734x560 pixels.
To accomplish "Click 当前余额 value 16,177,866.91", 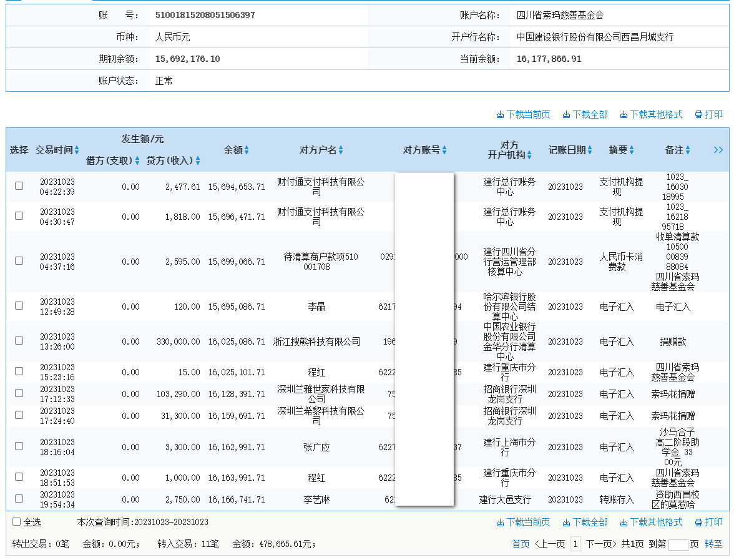I will pos(549,59).
